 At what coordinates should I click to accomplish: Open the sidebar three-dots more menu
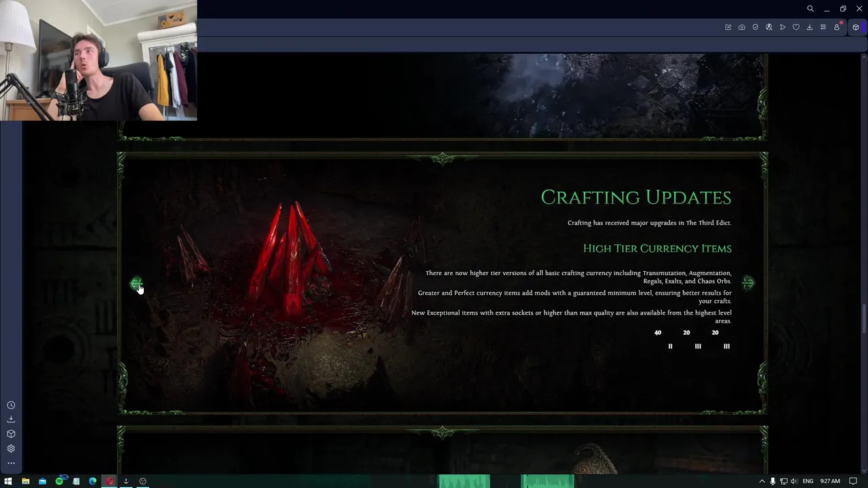[11, 464]
